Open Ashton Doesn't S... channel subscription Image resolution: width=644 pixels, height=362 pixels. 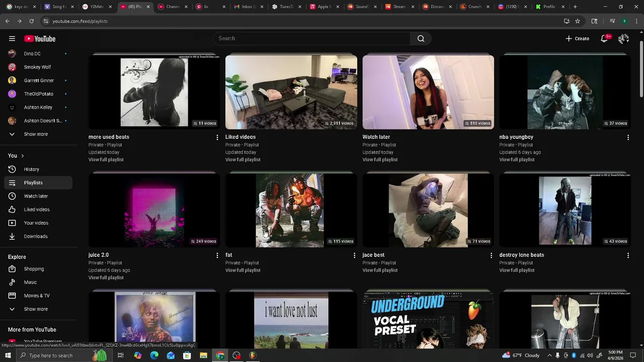pyautogui.click(x=38, y=121)
